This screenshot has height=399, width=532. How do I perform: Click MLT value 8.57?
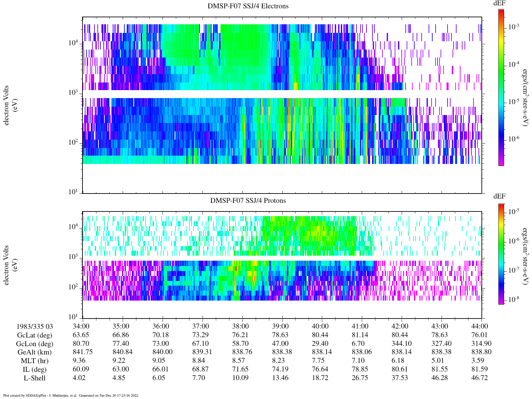(239, 360)
